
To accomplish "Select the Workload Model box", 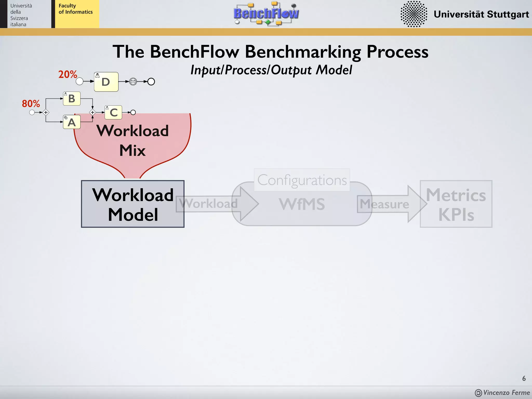I will pyautogui.click(x=133, y=204).
